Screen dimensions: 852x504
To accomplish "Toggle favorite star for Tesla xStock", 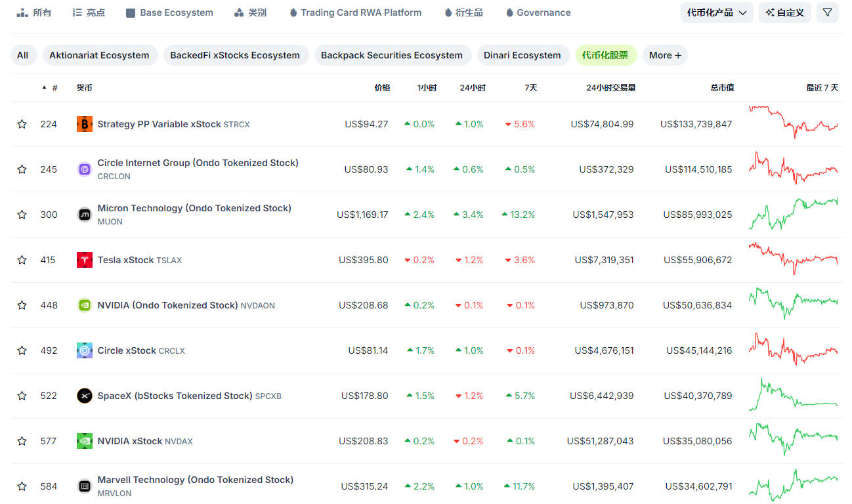I will coord(22,260).
